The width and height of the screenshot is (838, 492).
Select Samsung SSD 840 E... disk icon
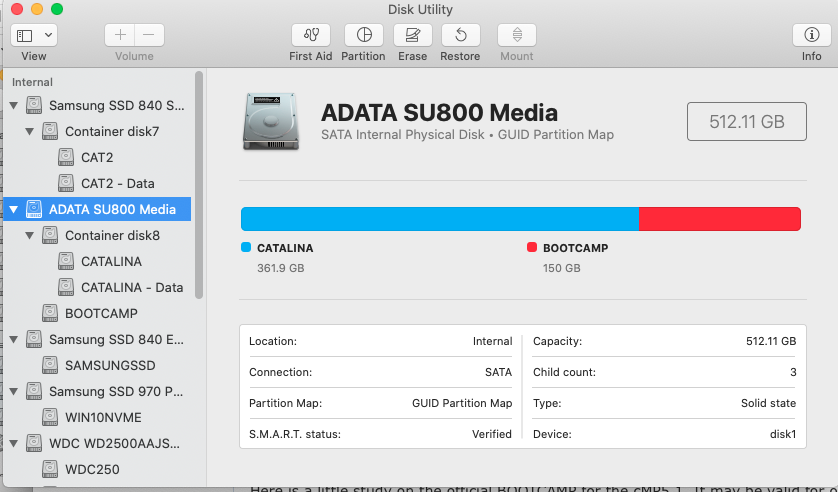pyautogui.click(x=34, y=339)
